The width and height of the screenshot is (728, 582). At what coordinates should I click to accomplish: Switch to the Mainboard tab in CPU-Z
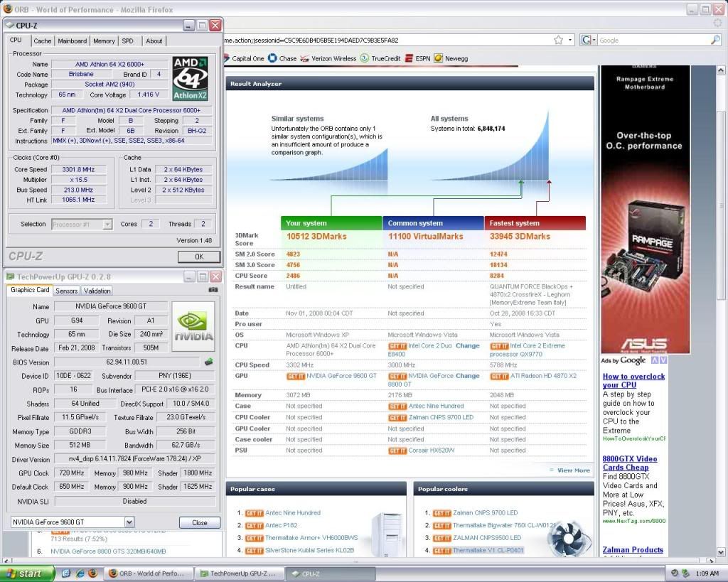point(72,41)
